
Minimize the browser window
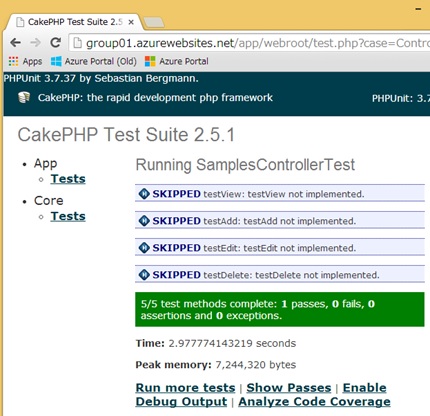pyautogui.click(x=418, y=9)
